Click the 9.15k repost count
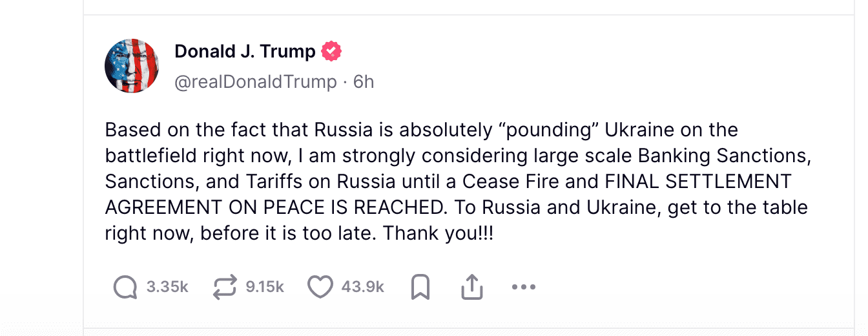This screenshot has width=868, height=336. [x=265, y=287]
